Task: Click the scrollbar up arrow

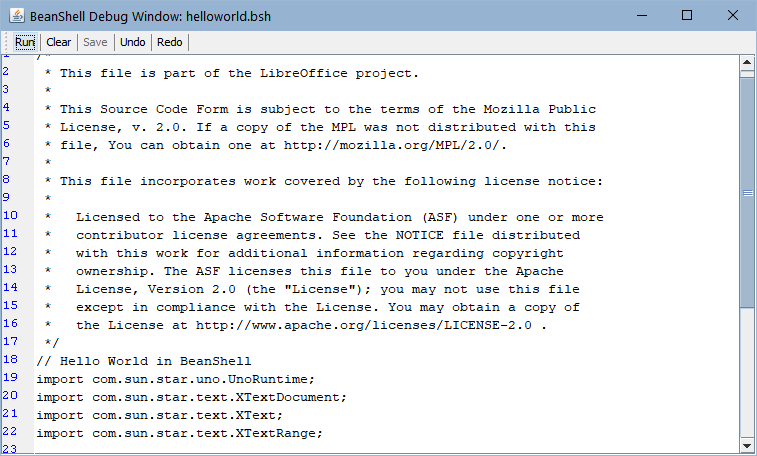Action: (x=747, y=62)
